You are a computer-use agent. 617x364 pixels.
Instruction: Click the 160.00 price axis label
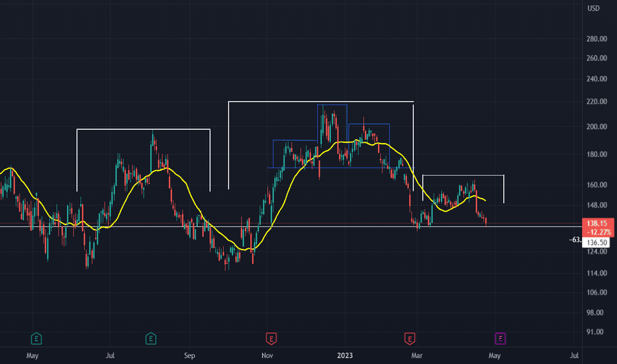[596, 185]
